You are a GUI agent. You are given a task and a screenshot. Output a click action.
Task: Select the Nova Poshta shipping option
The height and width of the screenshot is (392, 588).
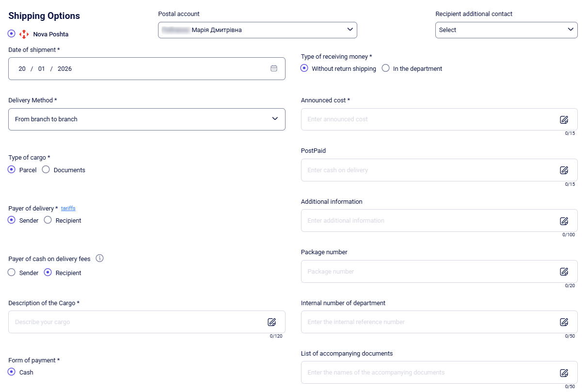12,34
